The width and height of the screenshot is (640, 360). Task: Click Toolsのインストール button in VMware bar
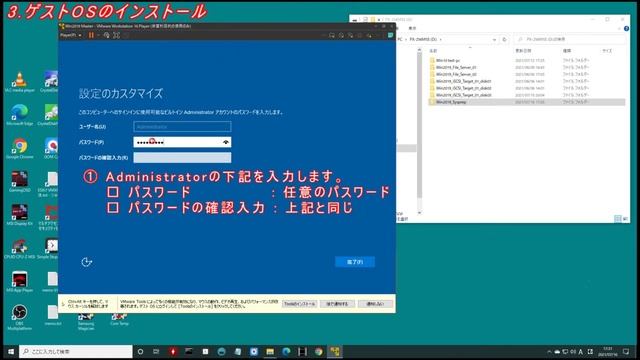tap(299, 304)
